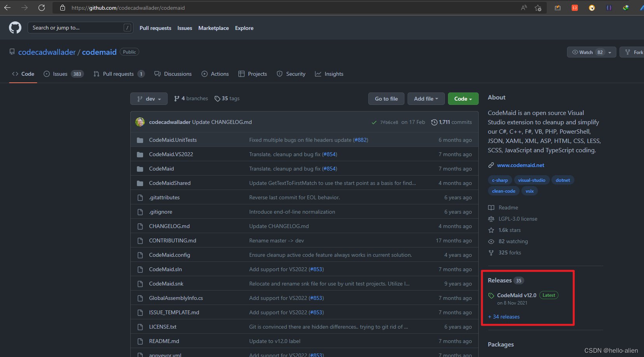Image resolution: width=644 pixels, height=357 pixels.
Task: Click the file icon beside LICENSE.txt
Action: pos(140,327)
